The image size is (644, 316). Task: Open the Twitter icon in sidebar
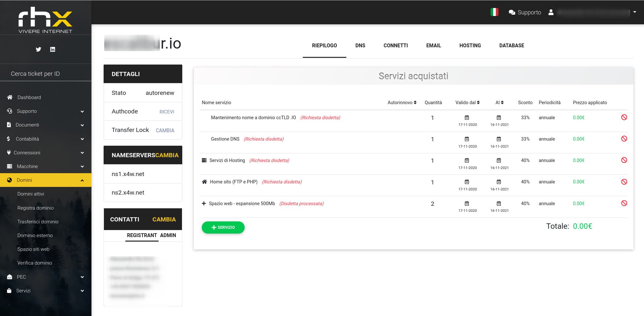(38, 49)
